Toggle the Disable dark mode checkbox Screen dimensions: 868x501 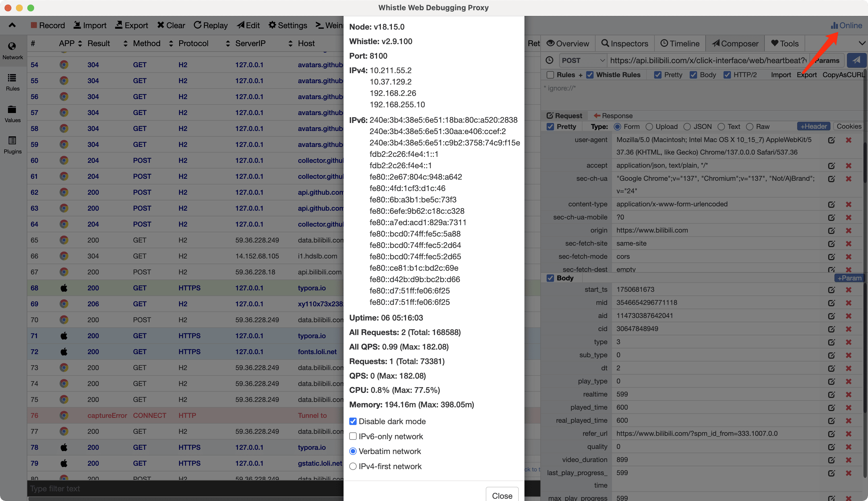pyautogui.click(x=353, y=422)
